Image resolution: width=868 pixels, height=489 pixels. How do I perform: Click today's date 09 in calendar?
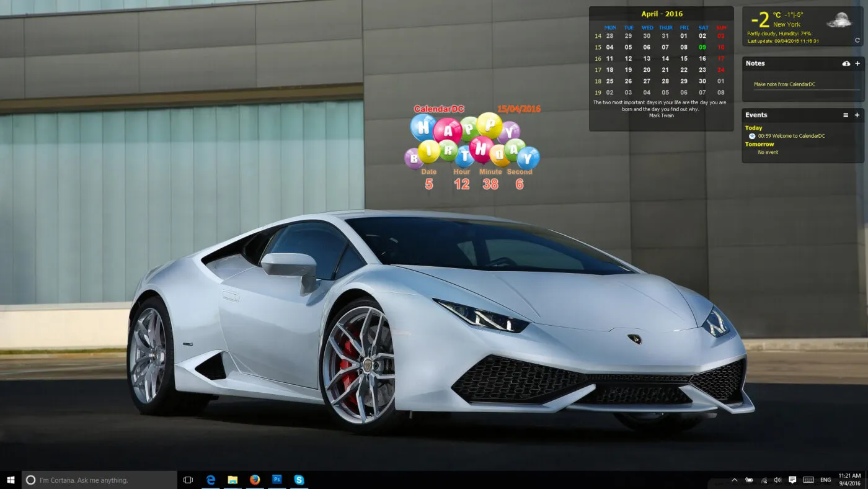(x=702, y=47)
